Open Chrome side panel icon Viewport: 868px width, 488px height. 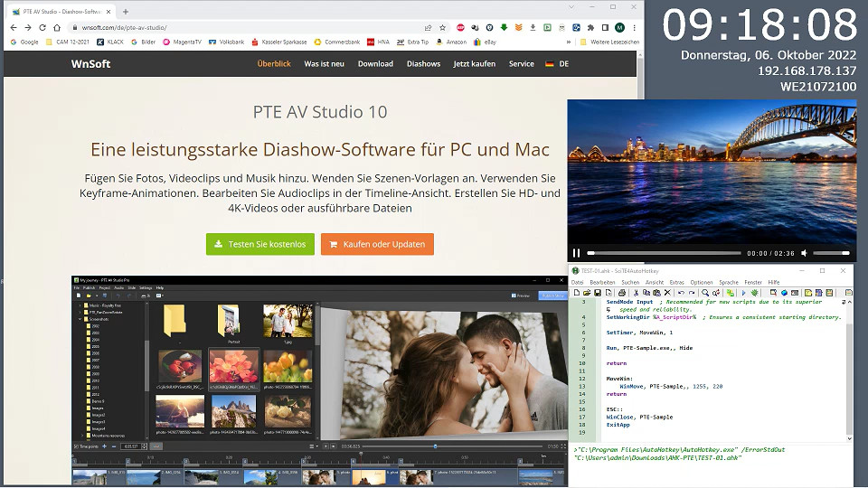[605, 28]
